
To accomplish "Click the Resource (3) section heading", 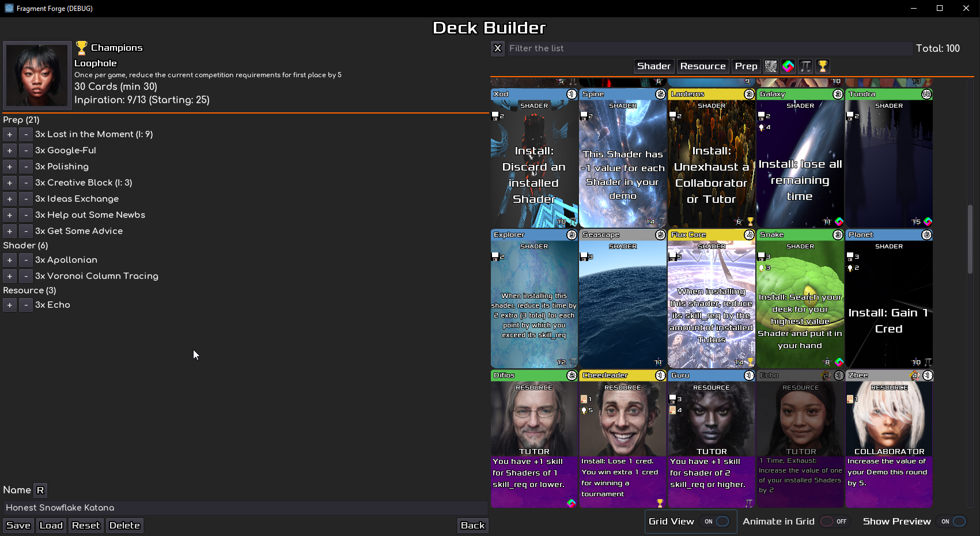I will (29, 290).
